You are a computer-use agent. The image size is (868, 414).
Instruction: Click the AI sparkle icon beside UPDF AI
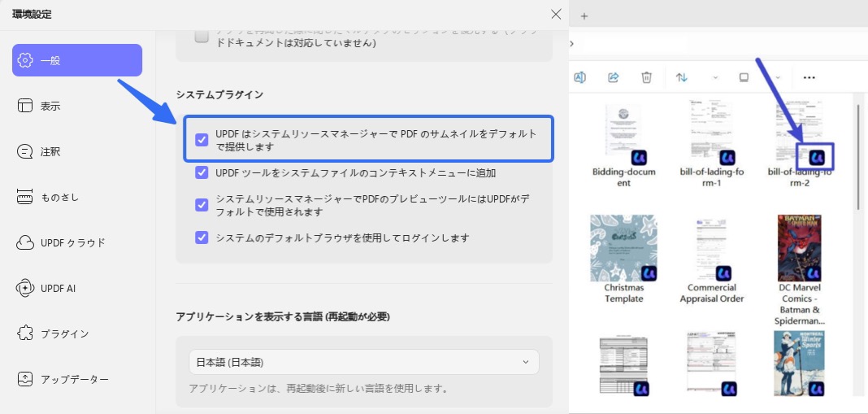[x=25, y=288]
